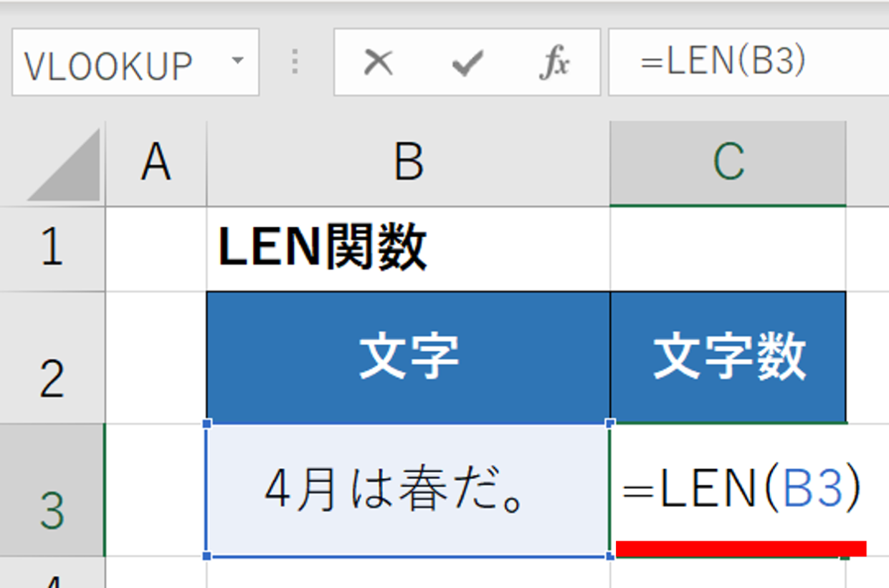
Task: Click the 文字 header cell
Action: 409,357
